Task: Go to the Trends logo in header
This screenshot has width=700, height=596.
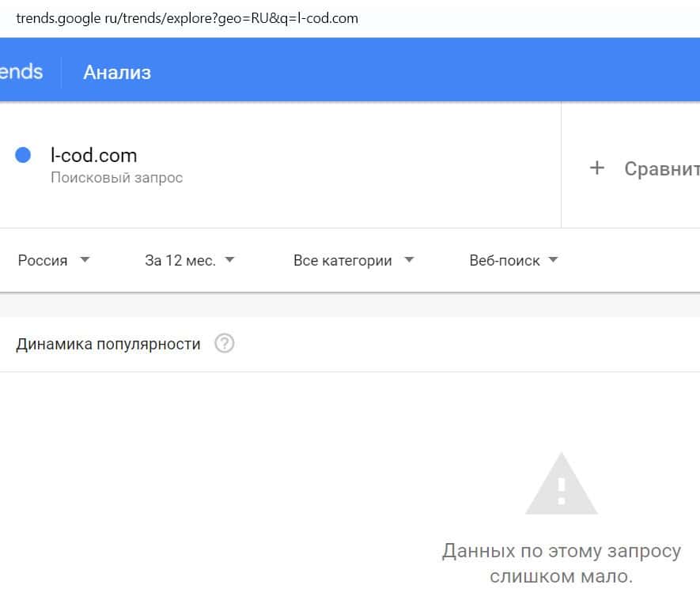Action: [x=21, y=72]
